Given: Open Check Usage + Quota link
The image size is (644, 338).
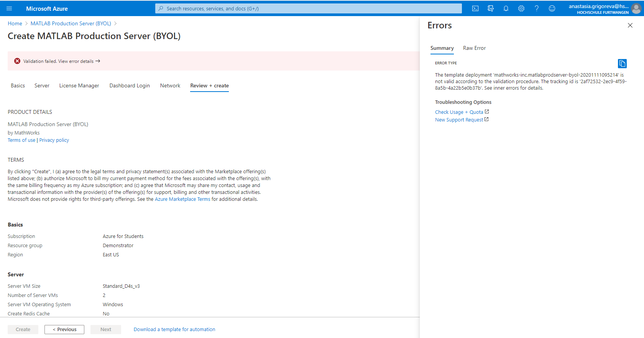Looking at the screenshot, I should pos(462,112).
